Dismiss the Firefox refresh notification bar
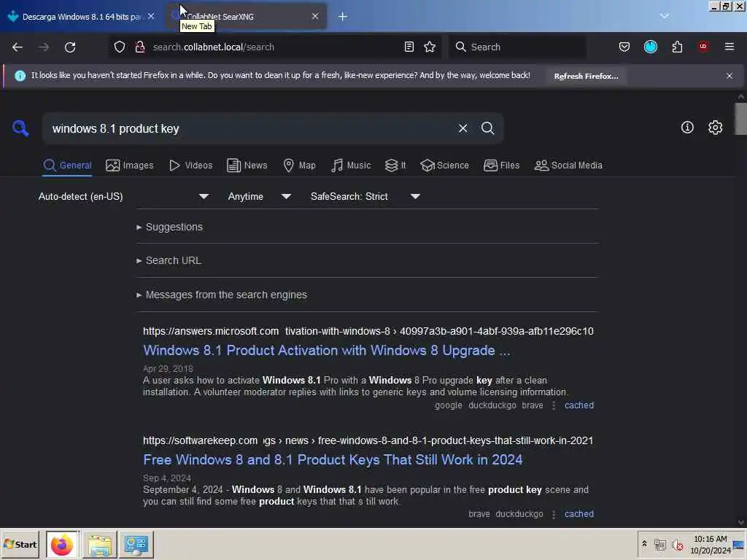Viewport: 747px width, 560px height. 729,76
